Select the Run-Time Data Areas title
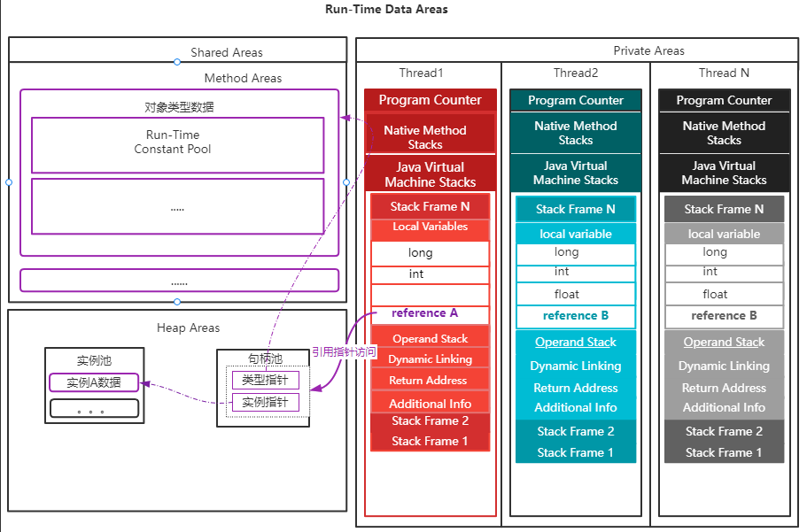 [x=387, y=10]
